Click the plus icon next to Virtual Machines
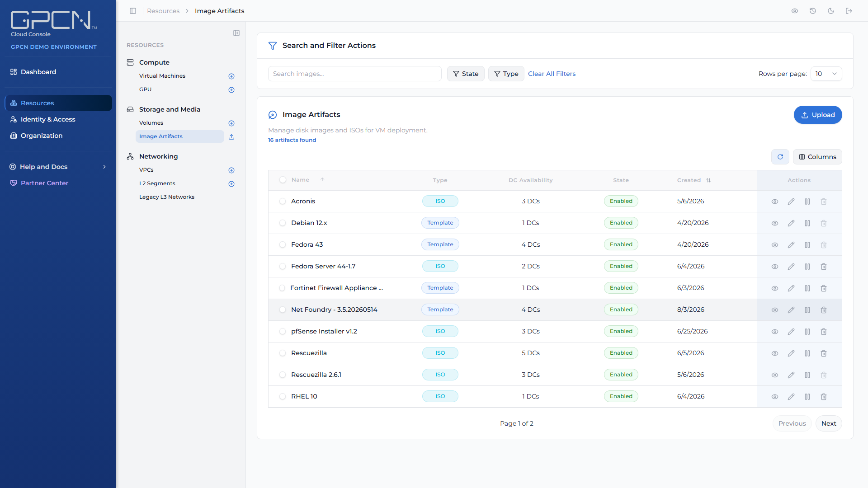Screen dimensions: 868x488 231,76
